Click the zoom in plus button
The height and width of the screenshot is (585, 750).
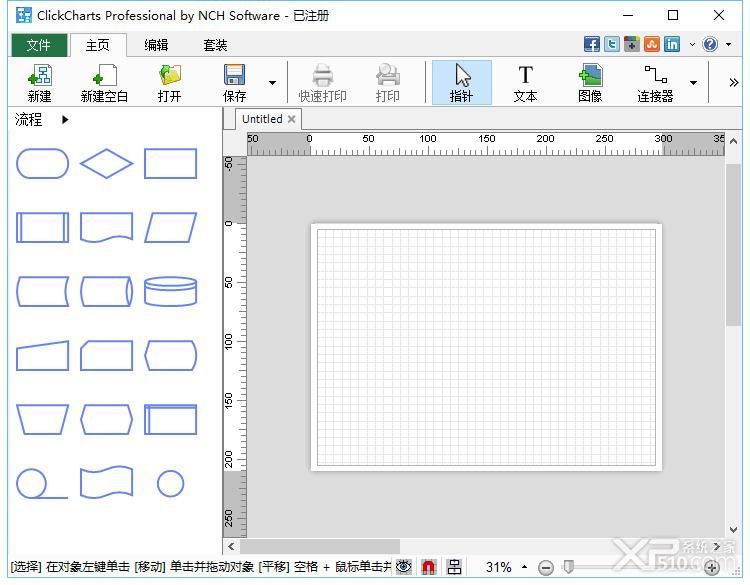click(x=712, y=568)
